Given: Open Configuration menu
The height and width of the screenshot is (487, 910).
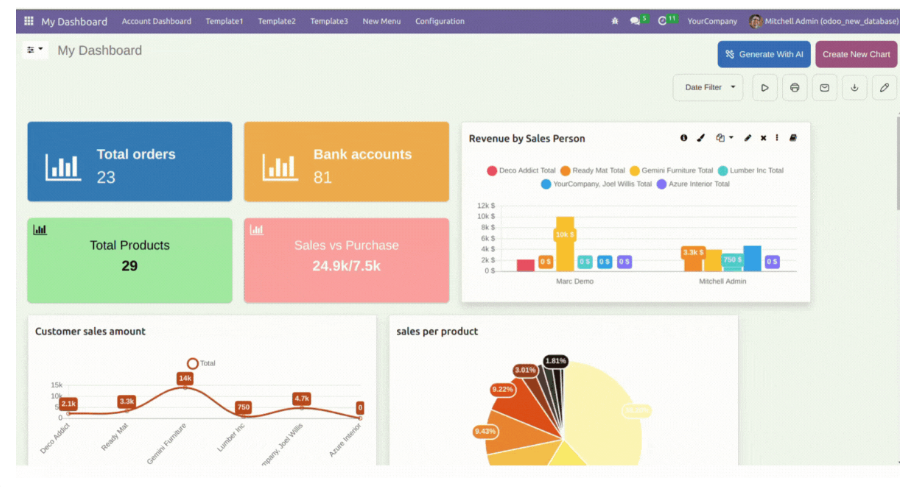Looking at the screenshot, I should coord(439,21).
